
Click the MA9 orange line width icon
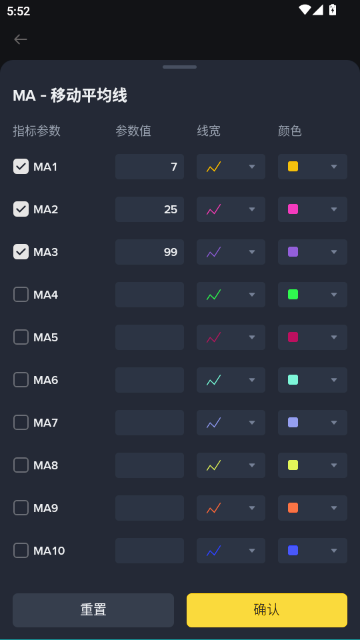click(x=213, y=508)
